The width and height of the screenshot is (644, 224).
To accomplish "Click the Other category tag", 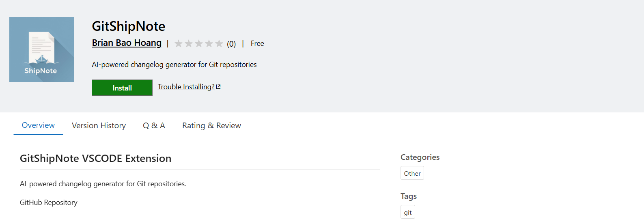I will (412, 173).
